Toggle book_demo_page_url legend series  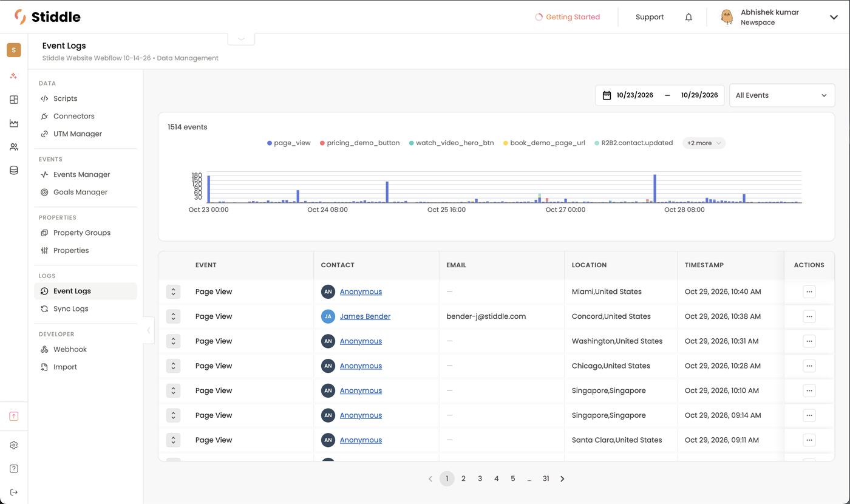click(544, 143)
